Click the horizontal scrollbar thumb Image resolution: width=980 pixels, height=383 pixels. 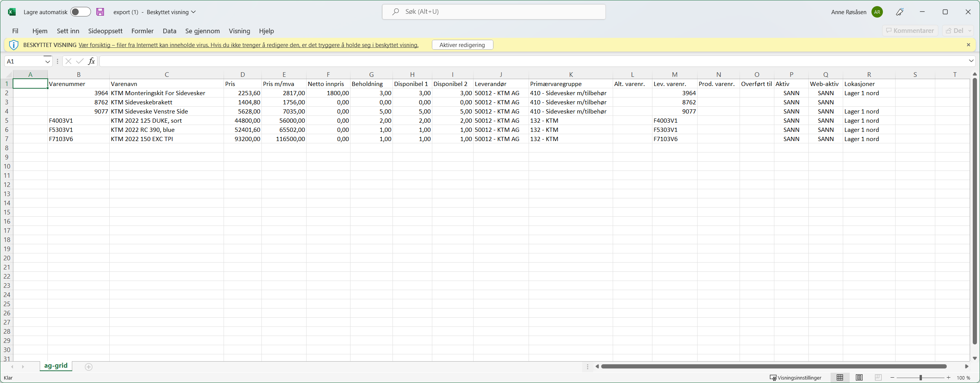click(774, 367)
